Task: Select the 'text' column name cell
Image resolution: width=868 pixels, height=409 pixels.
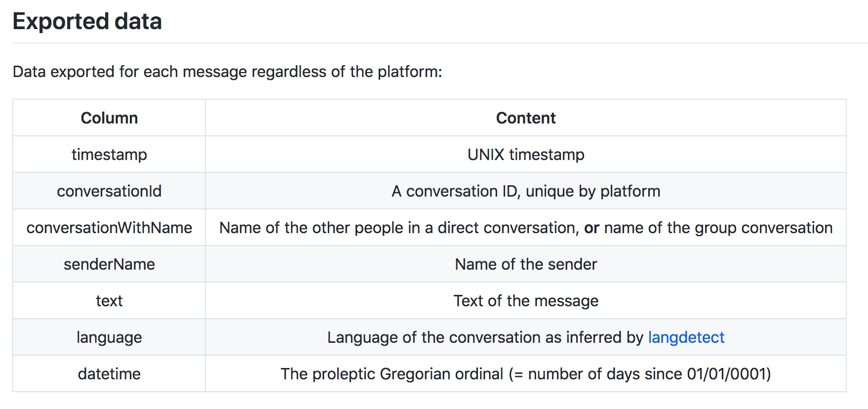Action: coord(109,301)
